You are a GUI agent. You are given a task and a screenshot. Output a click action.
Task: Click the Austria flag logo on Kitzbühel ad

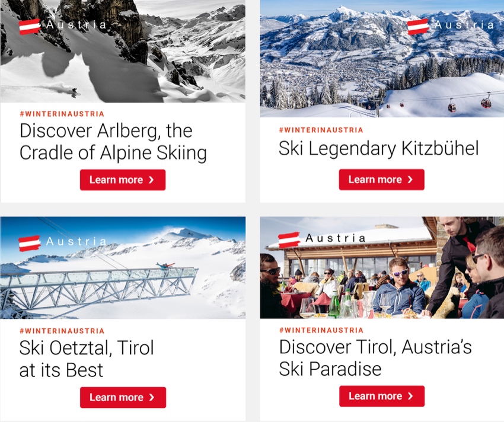418,26
